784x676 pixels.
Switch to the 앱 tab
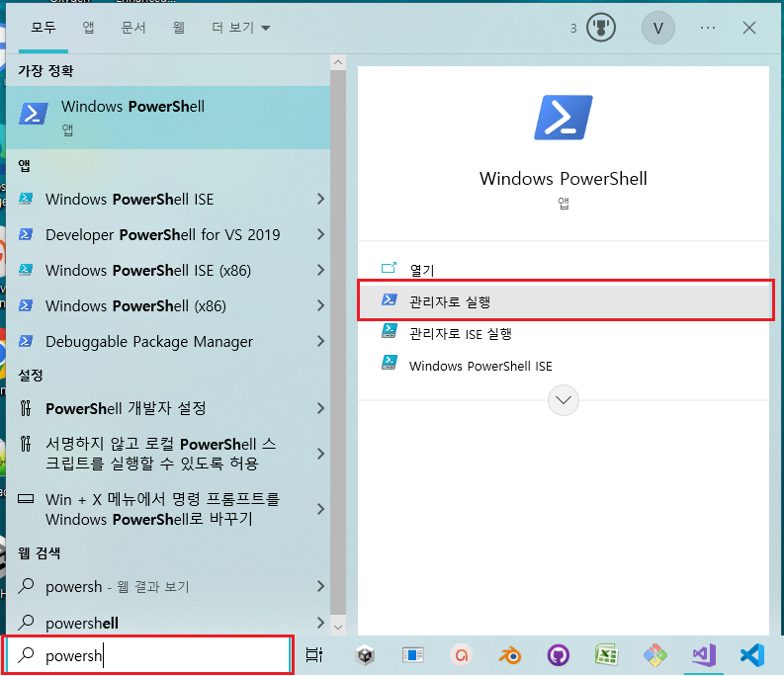coord(89,28)
